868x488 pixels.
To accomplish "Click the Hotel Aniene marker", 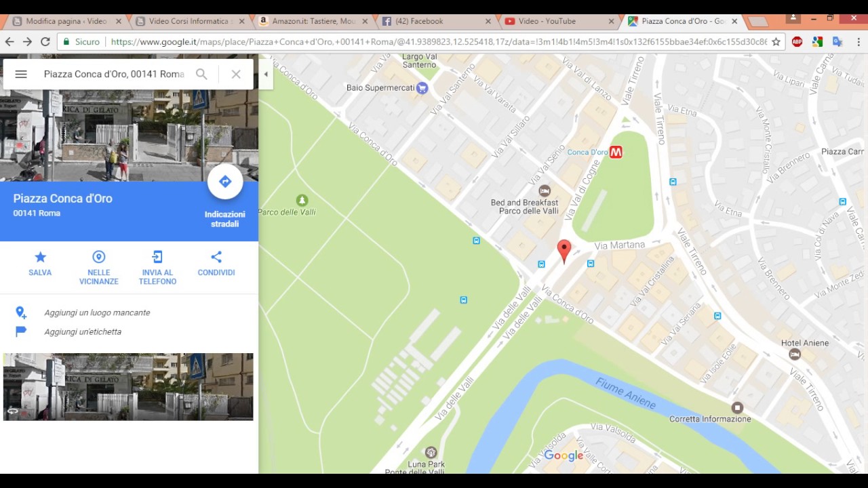I will coord(795,354).
